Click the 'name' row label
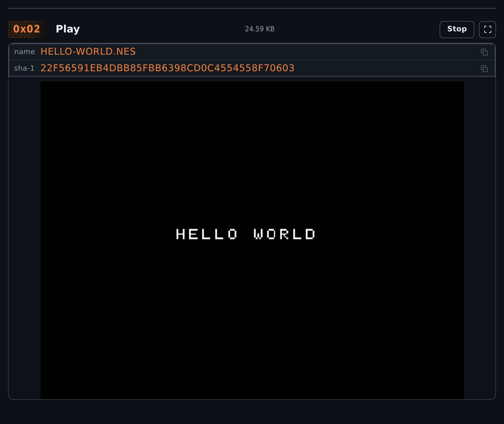504x424 pixels. (24, 52)
